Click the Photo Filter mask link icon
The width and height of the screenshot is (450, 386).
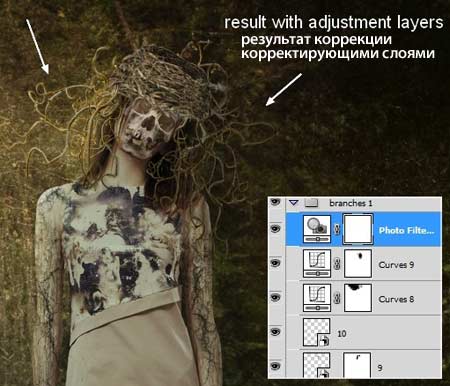(337, 229)
